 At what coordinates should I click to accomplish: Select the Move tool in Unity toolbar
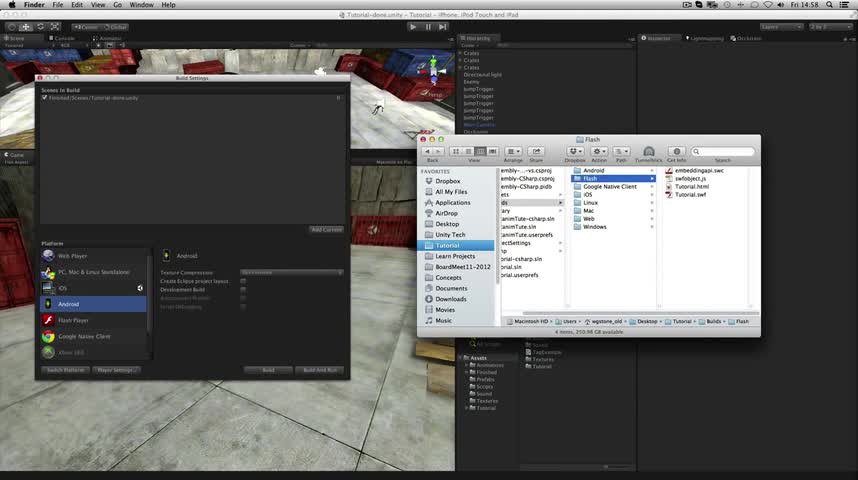[26, 27]
